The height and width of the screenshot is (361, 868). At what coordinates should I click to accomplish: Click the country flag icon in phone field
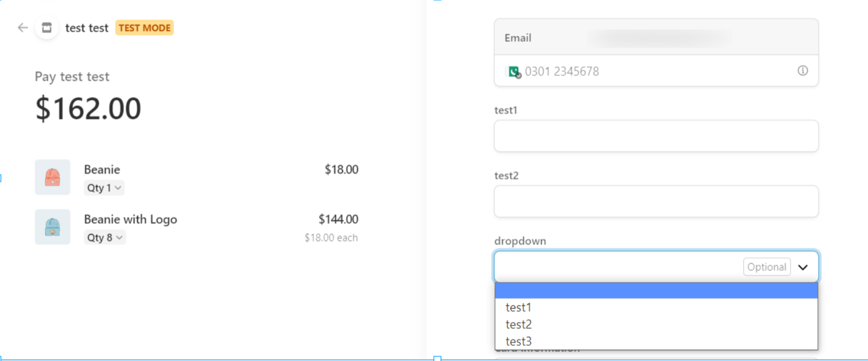[513, 72]
